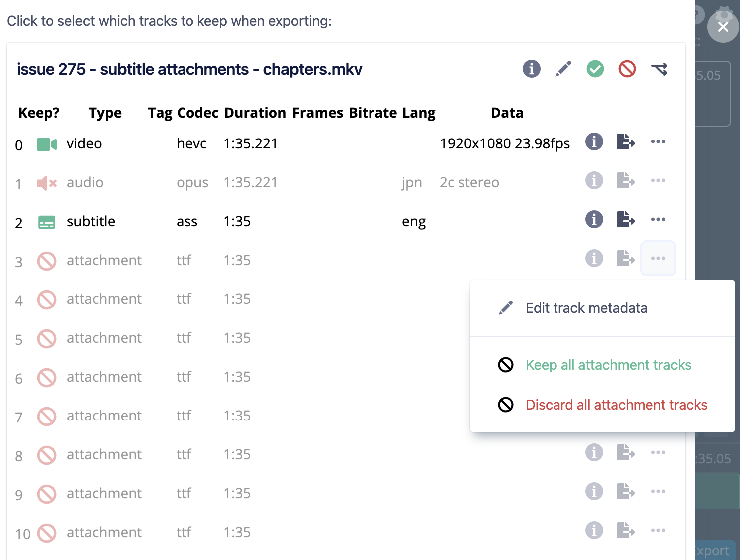This screenshot has width=740, height=560.
Task: Select Discard all attachment tracks
Action: 602,405
